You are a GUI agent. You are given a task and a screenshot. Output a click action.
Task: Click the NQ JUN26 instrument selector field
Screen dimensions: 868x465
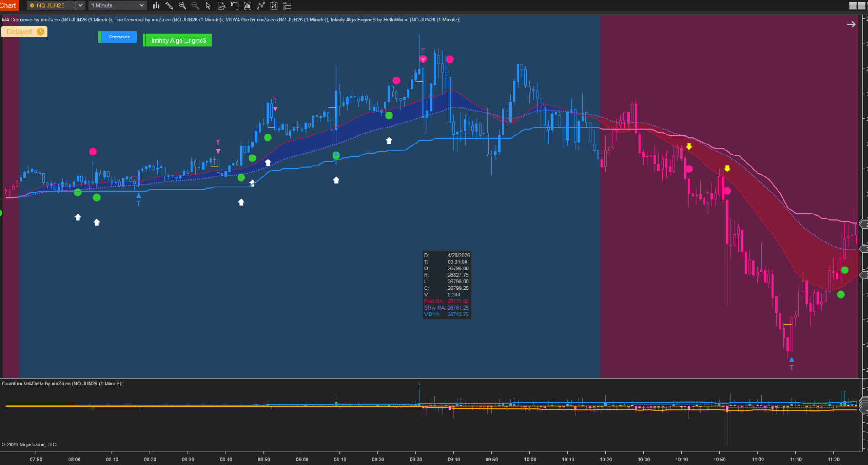click(x=52, y=5)
